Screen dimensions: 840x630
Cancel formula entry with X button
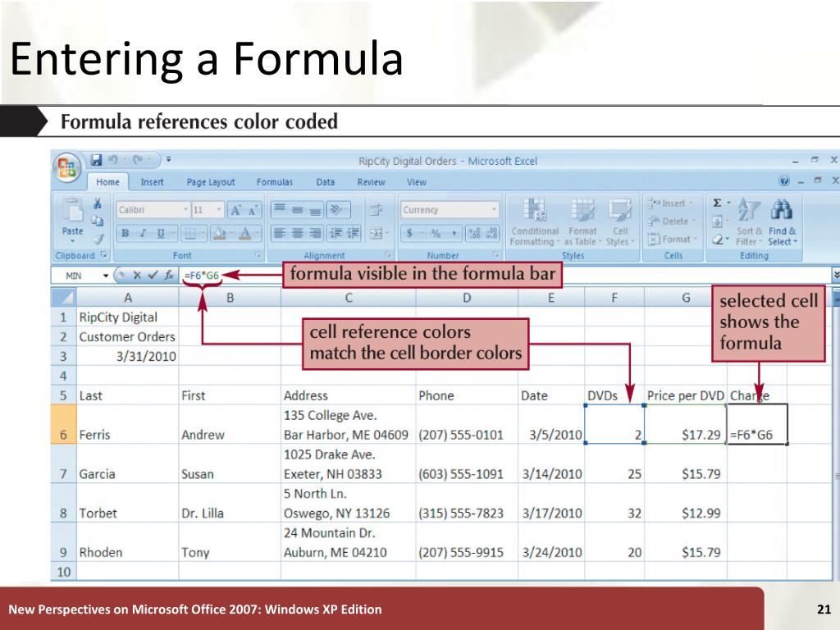tap(137, 276)
